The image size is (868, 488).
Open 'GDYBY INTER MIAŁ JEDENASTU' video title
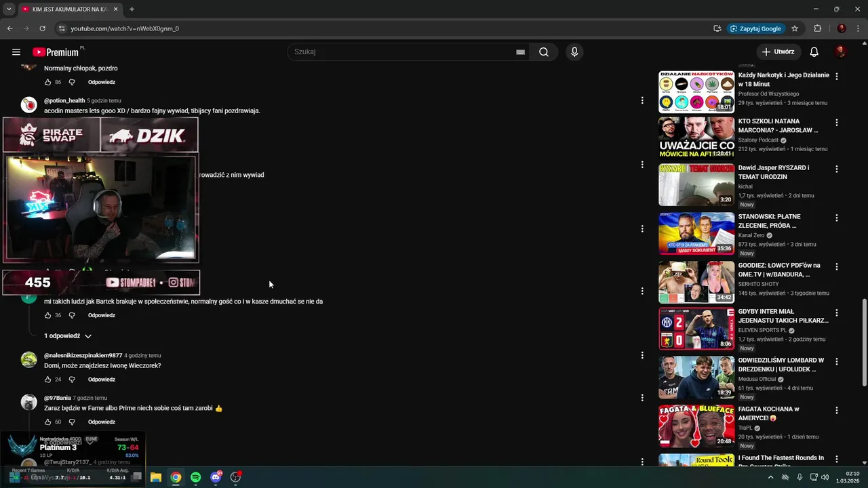783,316
